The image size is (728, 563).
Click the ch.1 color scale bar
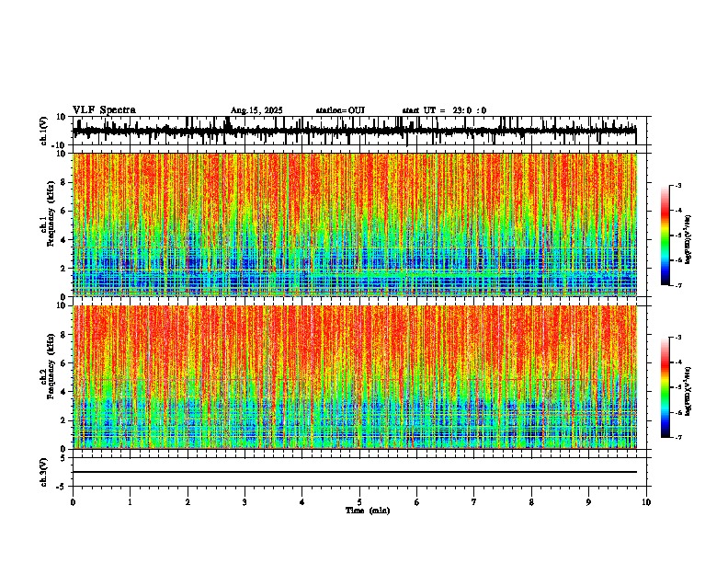(665, 236)
